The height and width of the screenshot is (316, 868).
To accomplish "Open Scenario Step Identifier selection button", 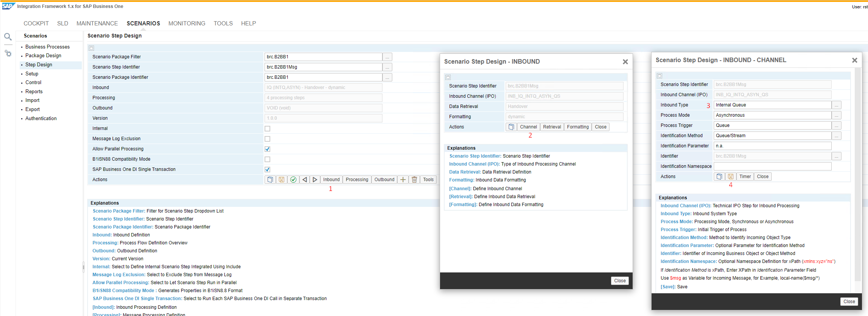I will pyautogui.click(x=387, y=67).
